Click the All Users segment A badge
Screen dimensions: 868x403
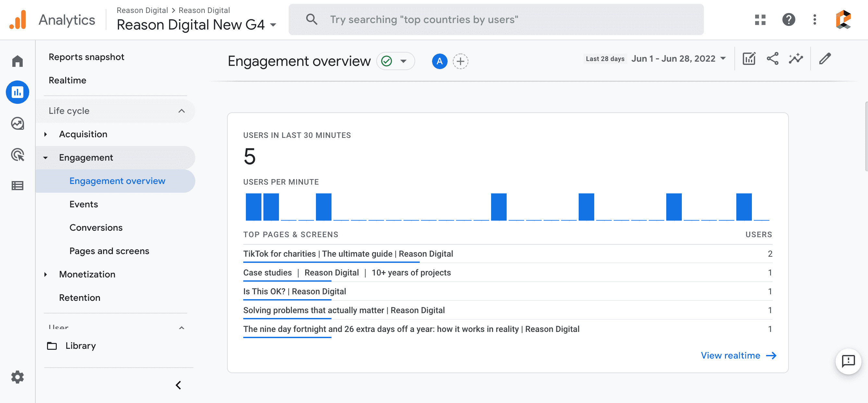pos(440,61)
